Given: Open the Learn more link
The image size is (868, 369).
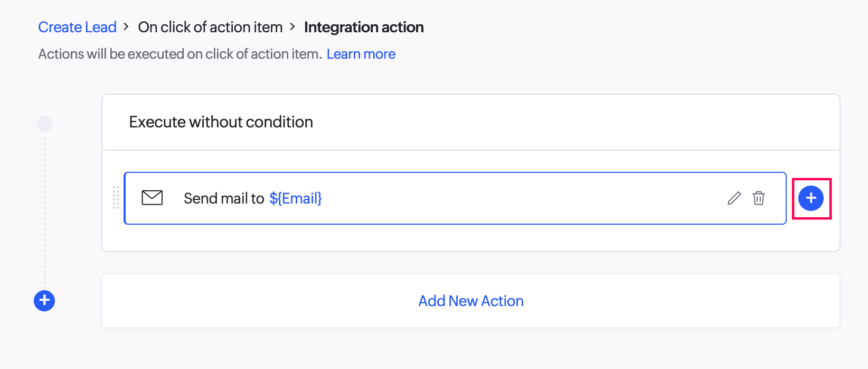Looking at the screenshot, I should pyautogui.click(x=361, y=54).
